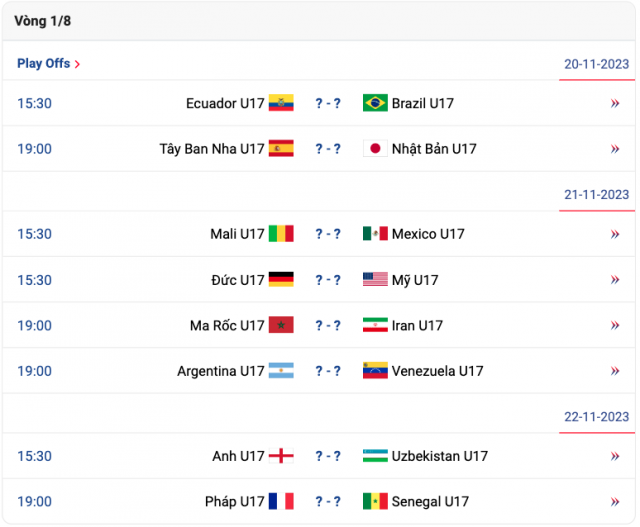Click the Uzbekistan U17 team name
Image resolution: width=640 pixels, height=527 pixels.
coord(440,456)
